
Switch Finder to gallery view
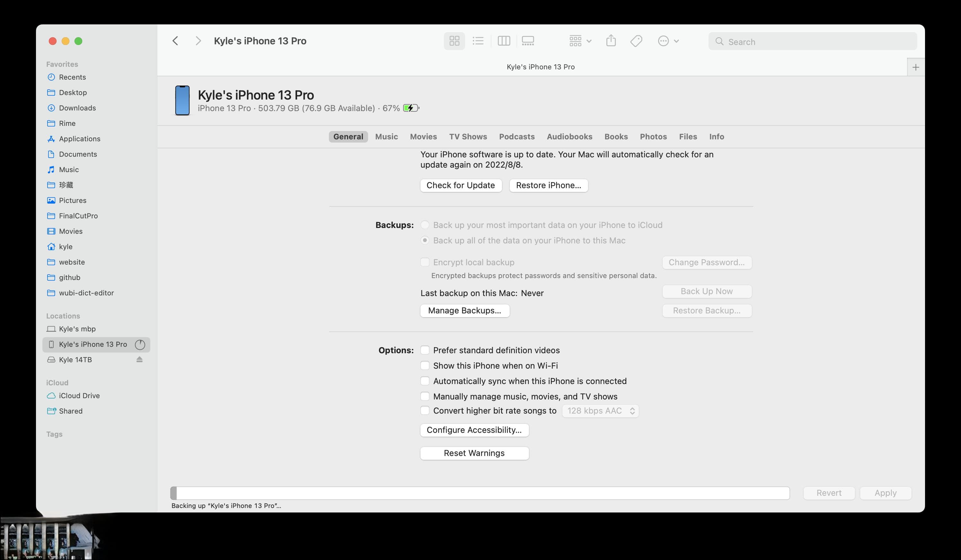[528, 41]
